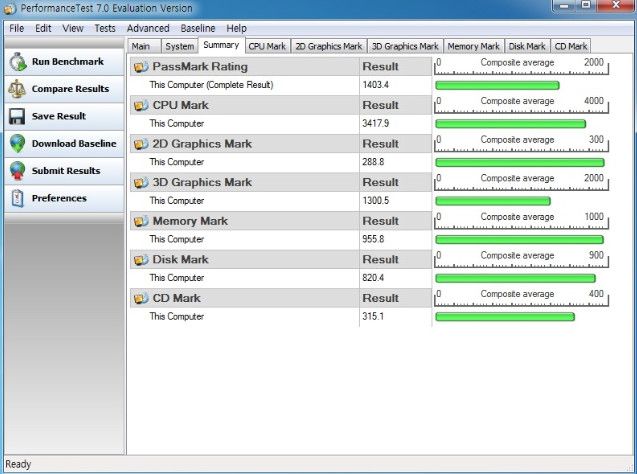637x474 pixels.
Task: Click the Run Benchmark stopwatch icon
Action: tap(18, 62)
